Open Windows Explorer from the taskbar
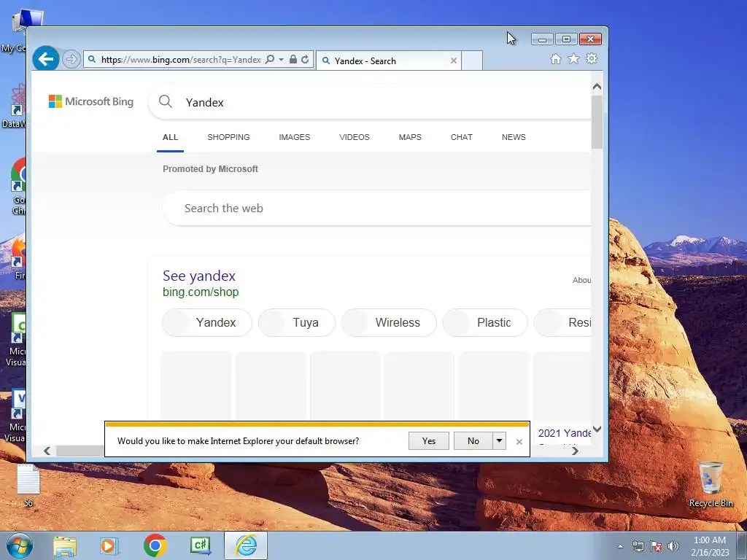This screenshot has width=747, height=560. tap(65, 545)
